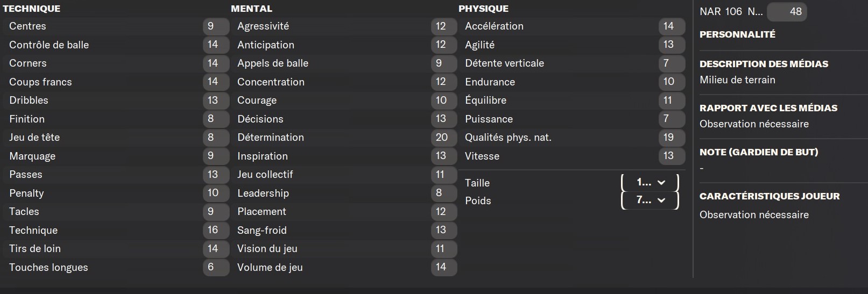Select the Centres attribute row

pos(116,26)
